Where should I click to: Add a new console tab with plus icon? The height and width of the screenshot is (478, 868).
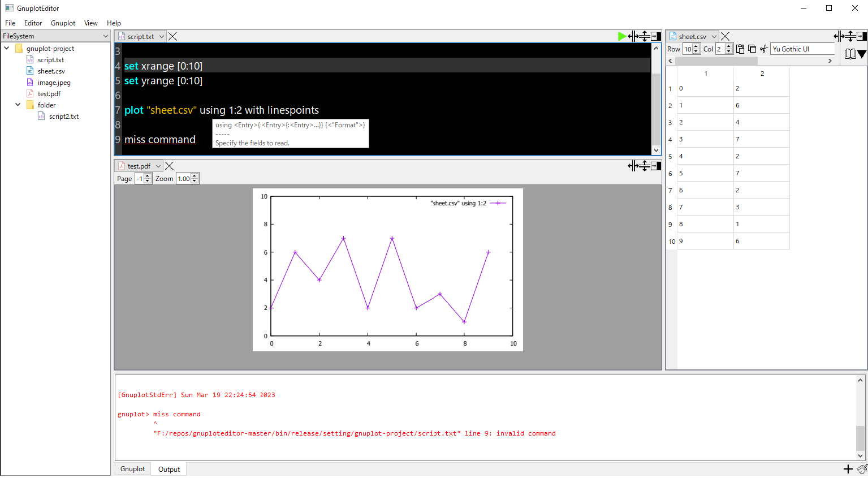click(848, 469)
